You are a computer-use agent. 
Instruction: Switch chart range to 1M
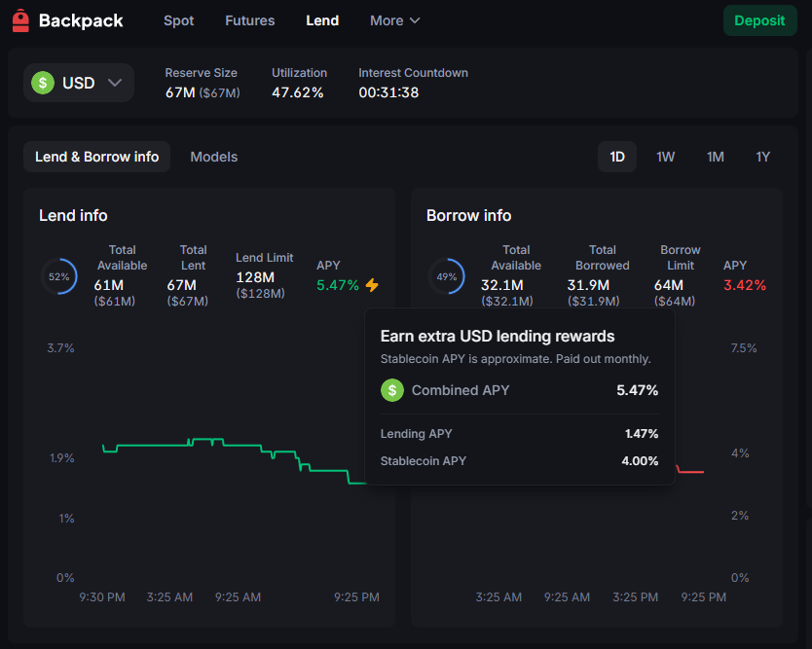tap(716, 157)
